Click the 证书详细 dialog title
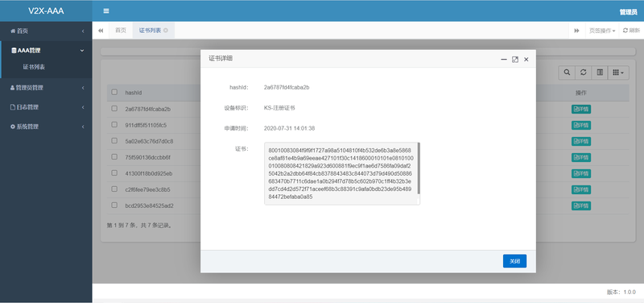Screen dimensions: 644x303 [221, 59]
